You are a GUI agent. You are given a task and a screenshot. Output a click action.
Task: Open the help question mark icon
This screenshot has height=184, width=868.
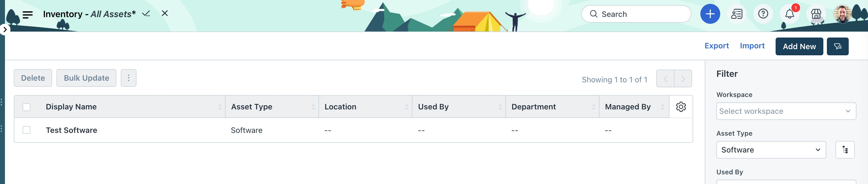click(x=763, y=14)
